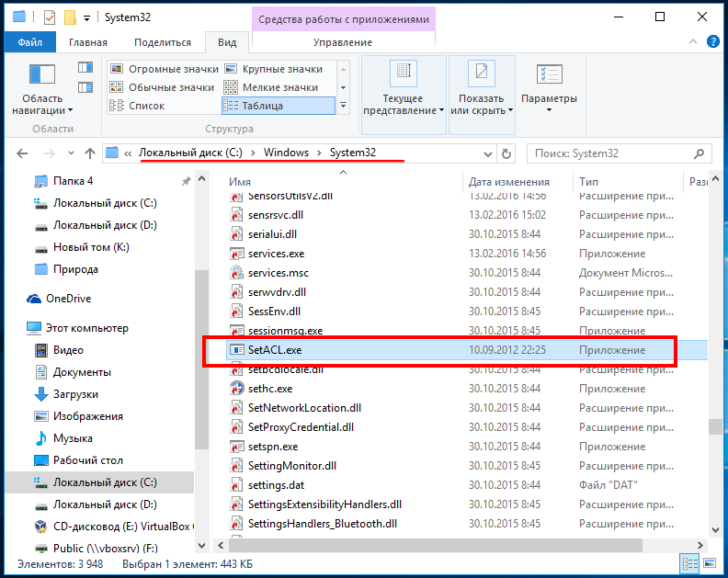
Task: Select the sethc.exe file icon
Action: [x=237, y=388]
